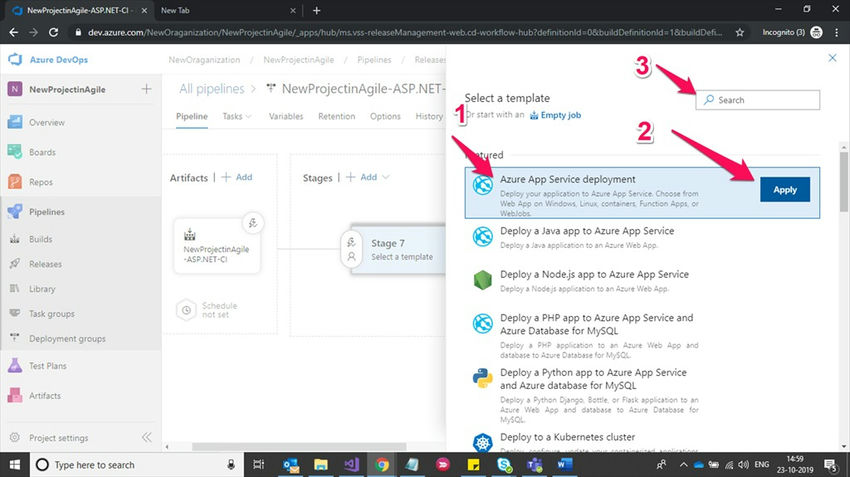Click the browser address bar
This screenshot has width=850, height=477.
pyautogui.click(x=404, y=33)
